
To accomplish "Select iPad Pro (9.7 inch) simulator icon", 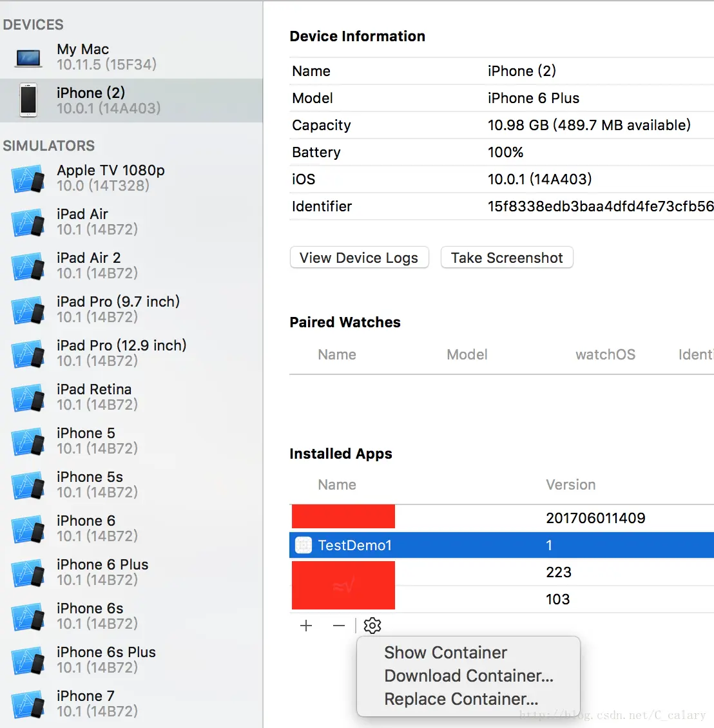I will (28, 310).
